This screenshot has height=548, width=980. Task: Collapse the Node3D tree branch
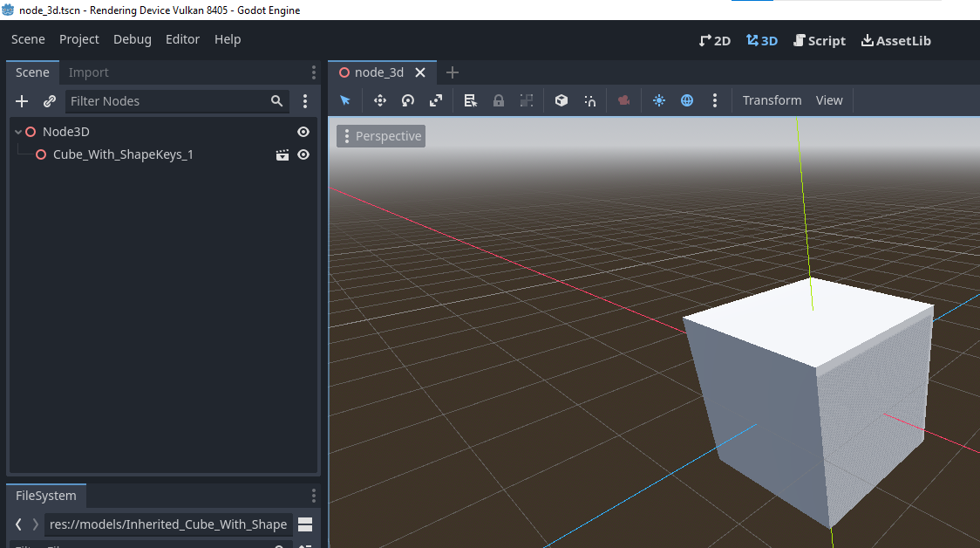click(17, 131)
